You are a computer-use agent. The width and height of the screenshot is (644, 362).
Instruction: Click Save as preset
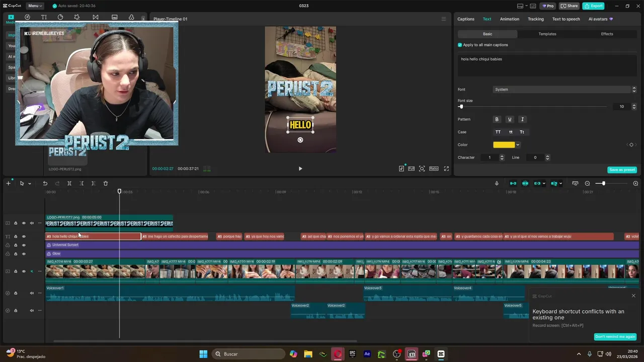tap(622, 170)
